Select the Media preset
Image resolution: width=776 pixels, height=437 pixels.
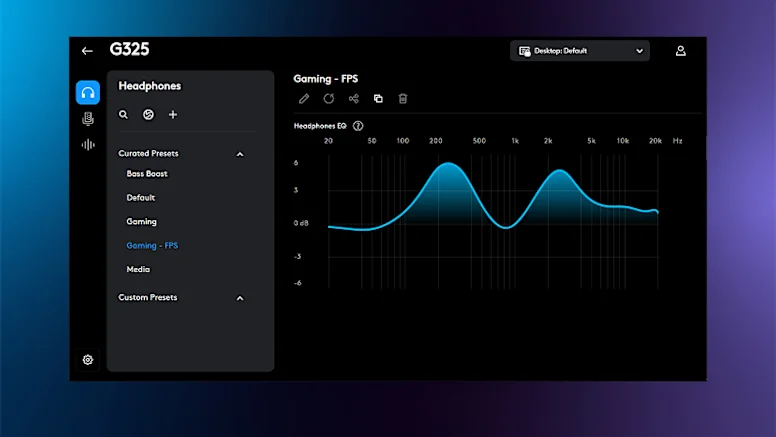tap(138, 269)
